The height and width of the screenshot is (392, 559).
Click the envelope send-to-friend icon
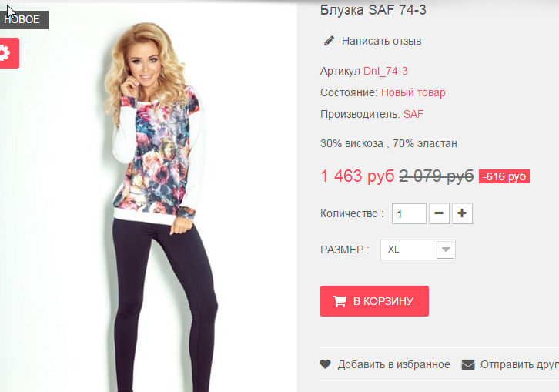pyautogui.click(x=468, y=364)
